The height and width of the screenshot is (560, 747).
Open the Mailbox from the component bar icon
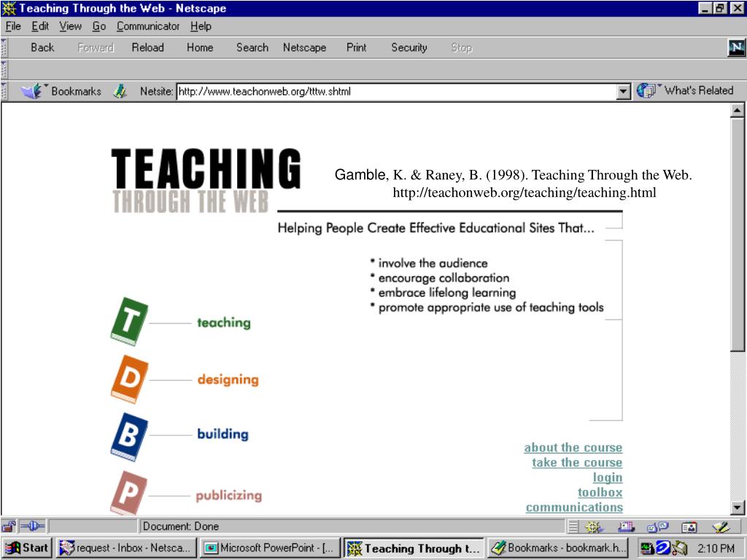click(626, 526)
